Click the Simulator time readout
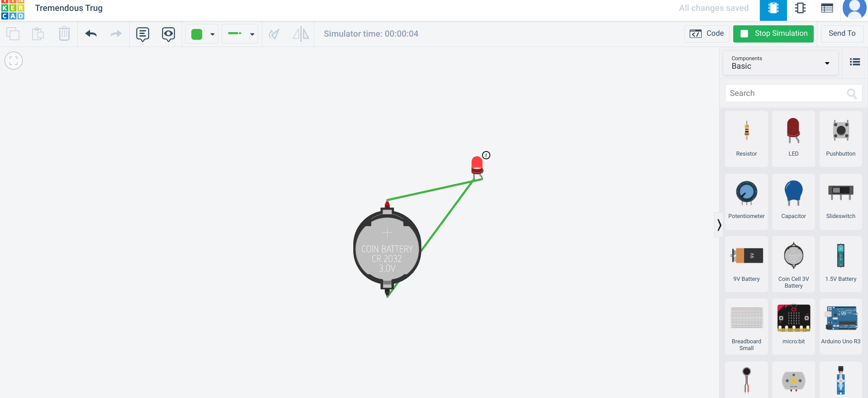Viewport: 868px width, 398px height. [x=371, y=34]
